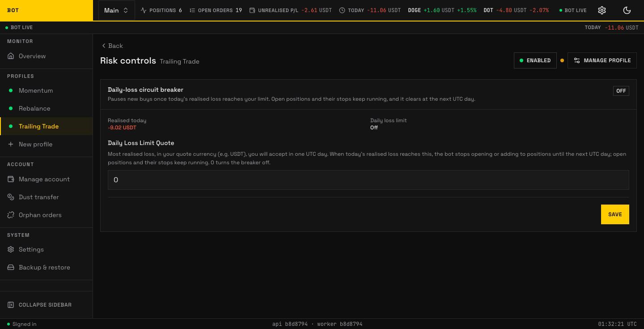644x329 pixels.
Task: Click the Signed in status text
Action: pyautogui.click(x=24, y=324)
